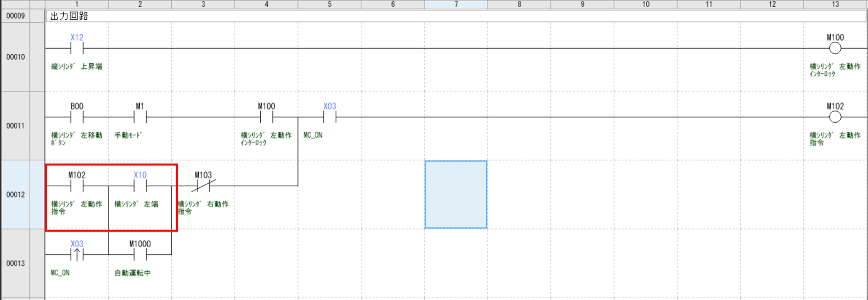Click the highlighted blue cell in column 7
The width and height of the screenshot is (868, 300).
click(x=456, y=194)
